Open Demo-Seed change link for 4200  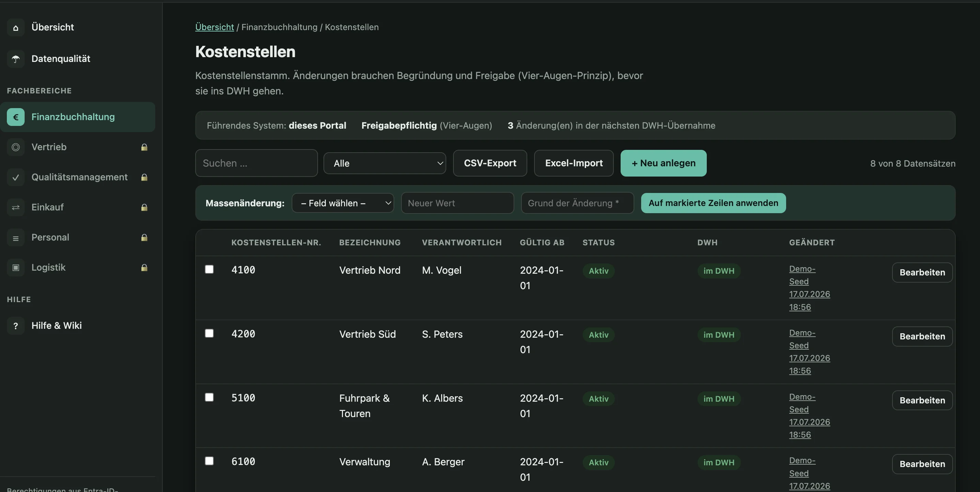[810, 352]
